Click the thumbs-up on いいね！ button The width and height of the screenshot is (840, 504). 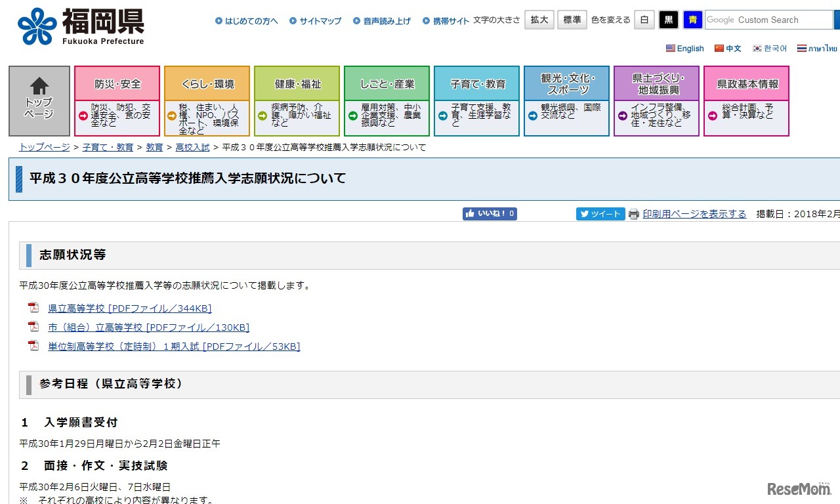pos(471,213)
